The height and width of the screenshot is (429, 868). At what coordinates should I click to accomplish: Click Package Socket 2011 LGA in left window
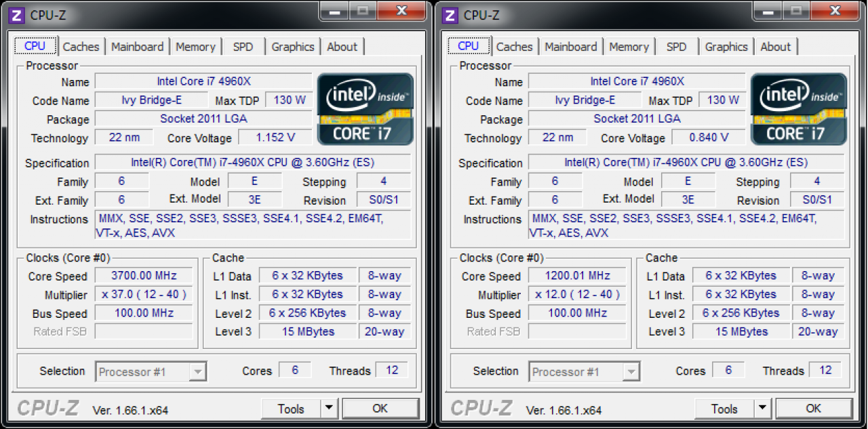point(203,119)
